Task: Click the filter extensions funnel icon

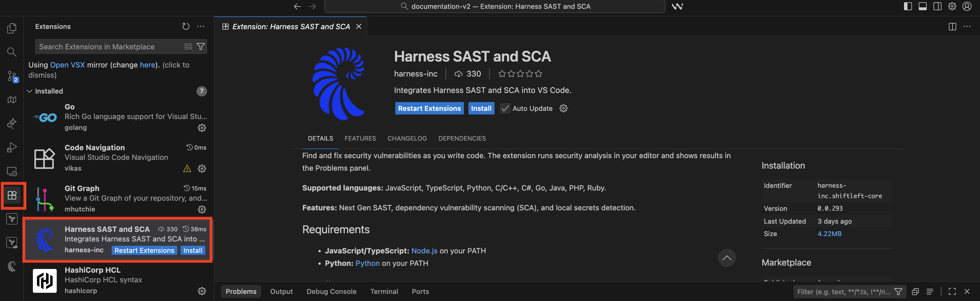Action: (201, 47)
